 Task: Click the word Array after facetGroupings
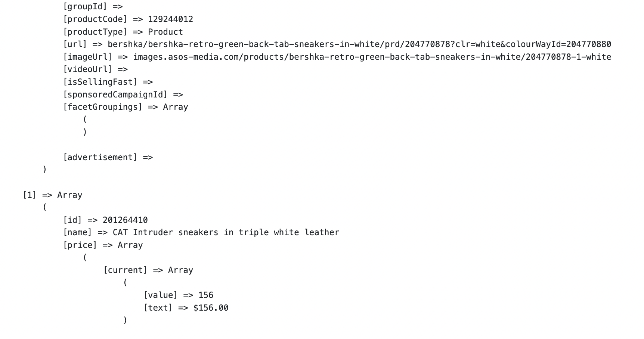pos(176,107)
